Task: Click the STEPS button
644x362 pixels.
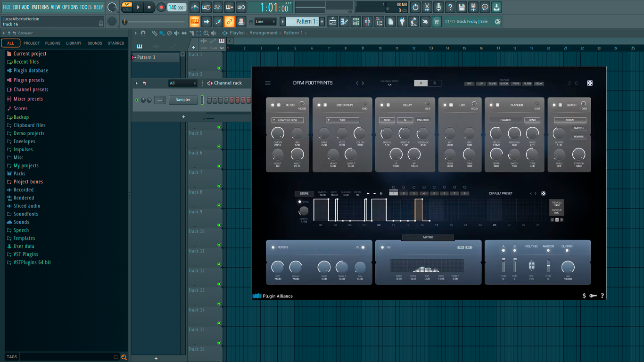Action: pos(304,193)
